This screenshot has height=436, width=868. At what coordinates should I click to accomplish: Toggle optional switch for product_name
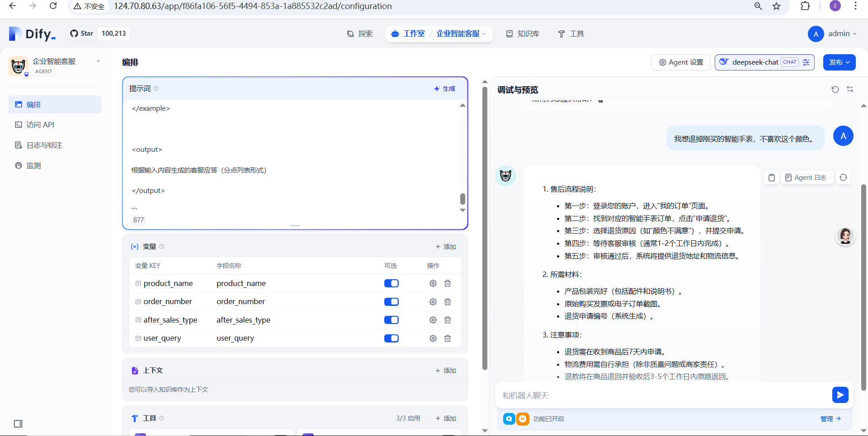[x=392, y=283]
